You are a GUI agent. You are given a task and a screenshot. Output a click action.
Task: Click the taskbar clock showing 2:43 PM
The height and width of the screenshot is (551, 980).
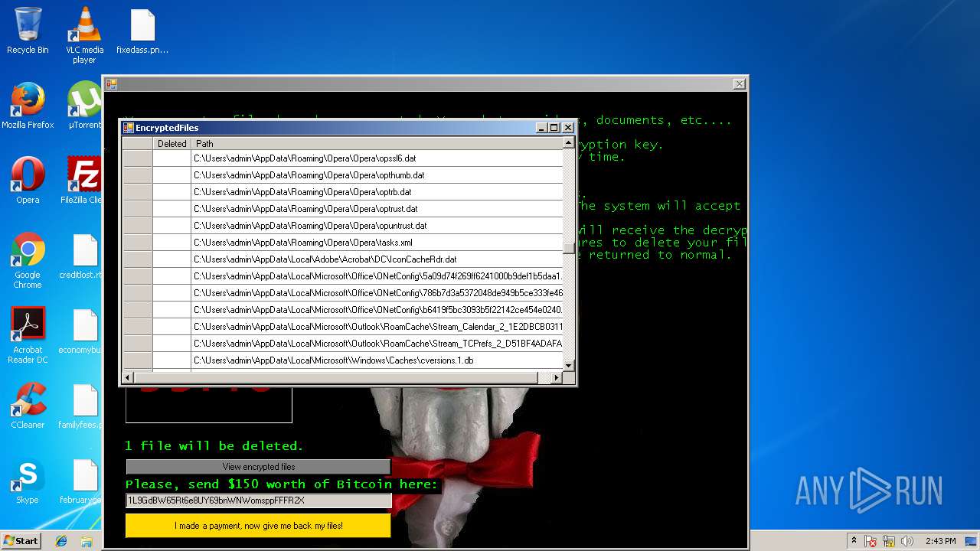tap(940, 541)
